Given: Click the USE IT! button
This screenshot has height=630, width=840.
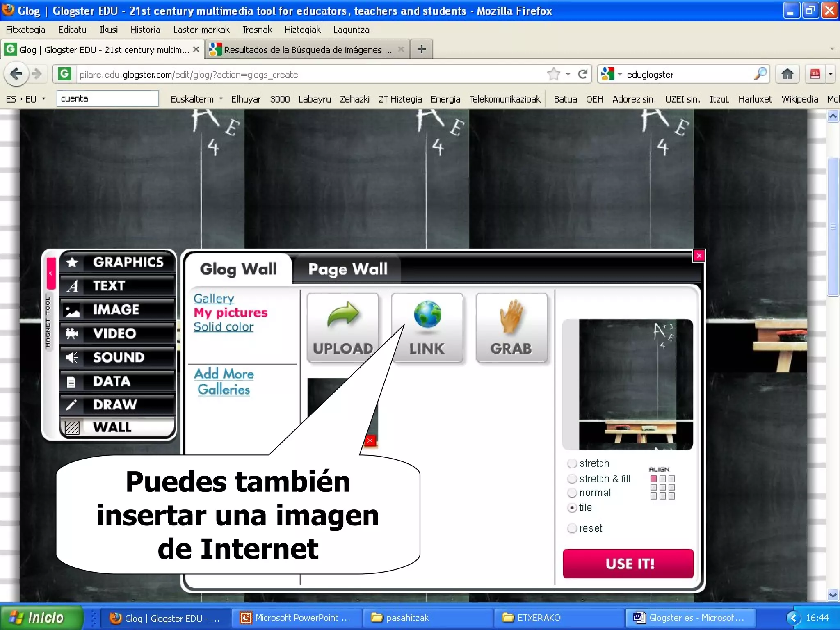Looking at the screenshot, I should [628, 564].
